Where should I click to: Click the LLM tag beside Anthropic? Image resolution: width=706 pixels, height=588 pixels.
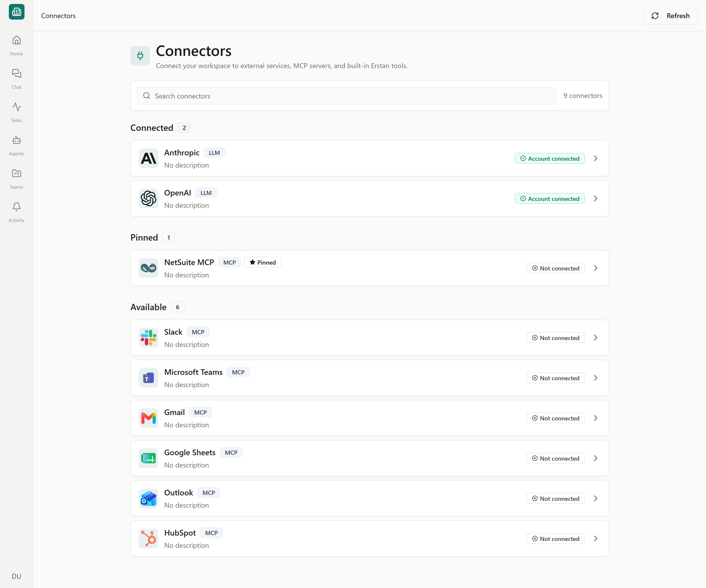click(x=214, y=153)
